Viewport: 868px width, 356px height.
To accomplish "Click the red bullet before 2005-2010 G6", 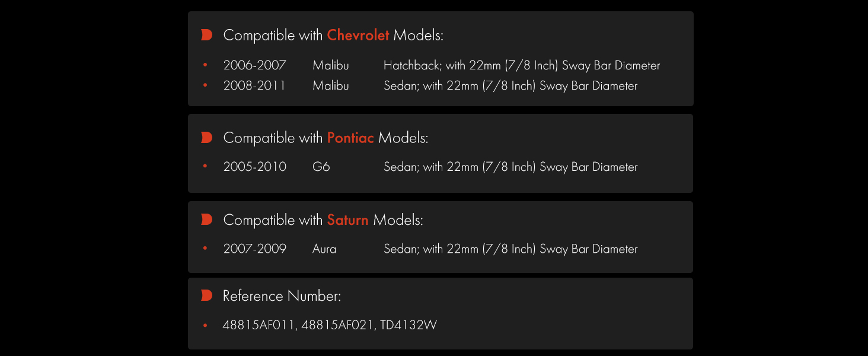I will point(205,167).
